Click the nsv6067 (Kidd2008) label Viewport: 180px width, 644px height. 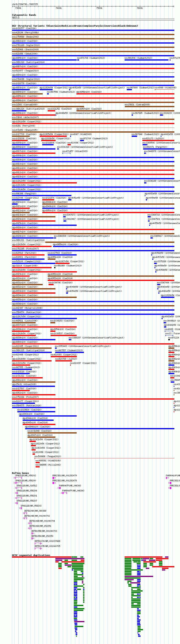click(81, 135)
